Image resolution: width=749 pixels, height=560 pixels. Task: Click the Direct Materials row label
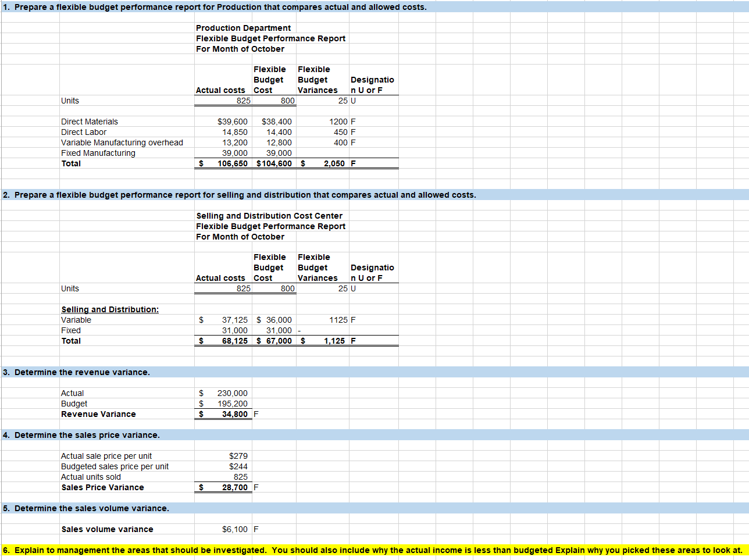90,122
